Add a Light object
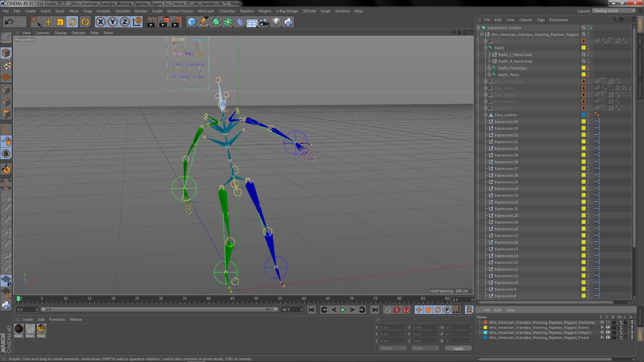Viewport: 644px width, 362px height. 276,22
